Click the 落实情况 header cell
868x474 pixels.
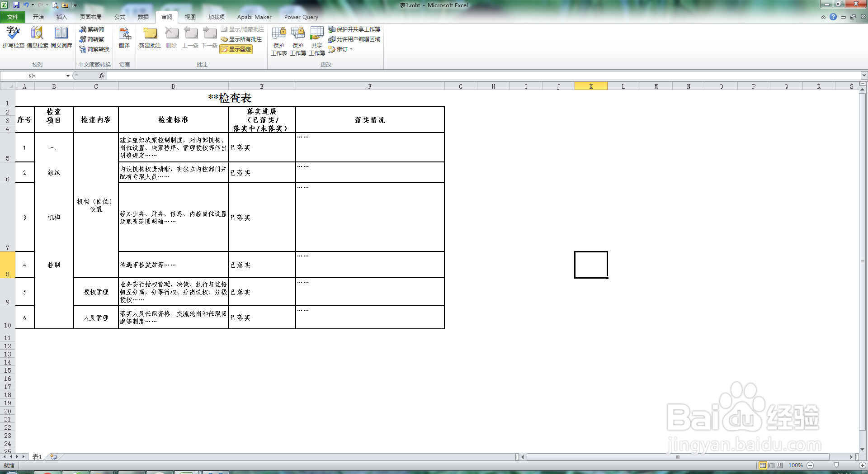370,119
